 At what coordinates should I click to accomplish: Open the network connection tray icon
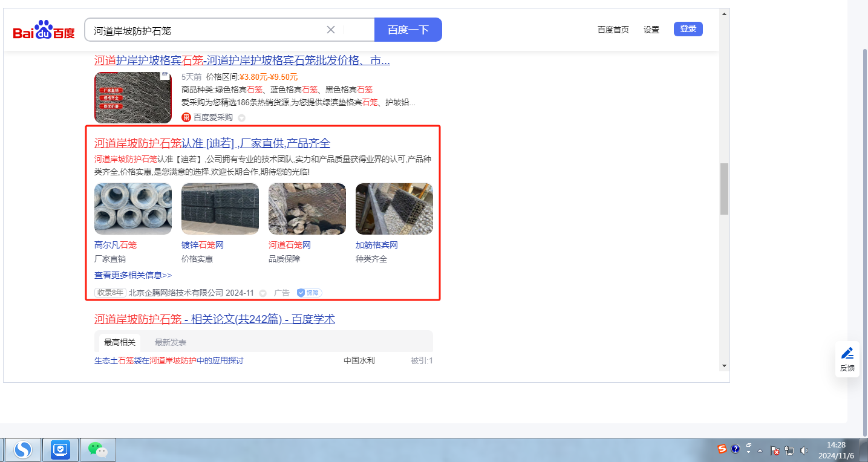789,450
